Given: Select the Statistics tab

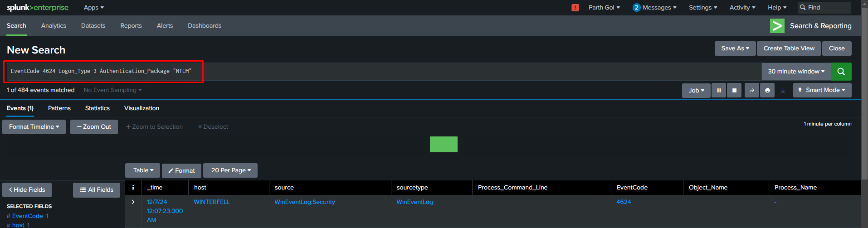Looking at the screenshot, I should click(98, 108).
